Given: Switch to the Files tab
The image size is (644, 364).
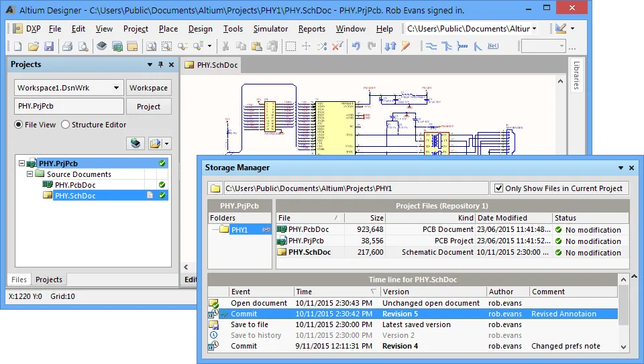Looking at the screenshot, I should tap(19, 280).
